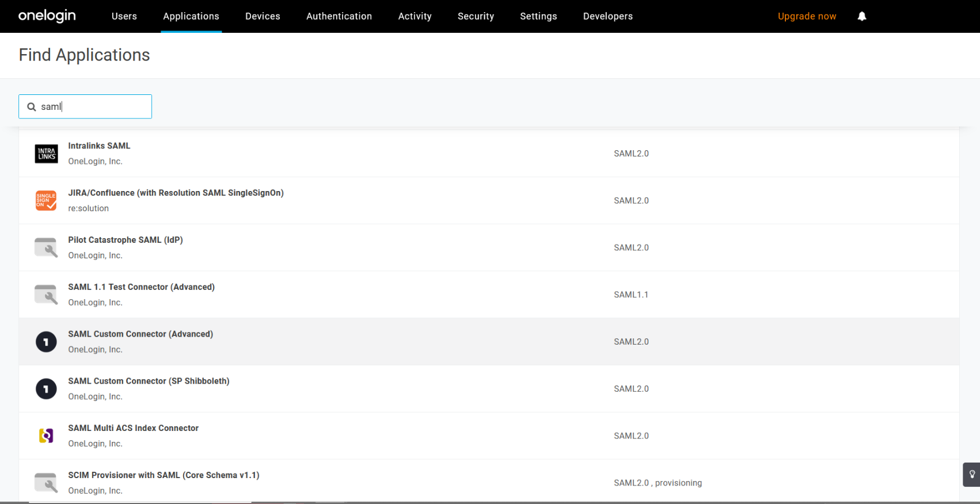Click the OneLogin logo

(x=47, y=16)
